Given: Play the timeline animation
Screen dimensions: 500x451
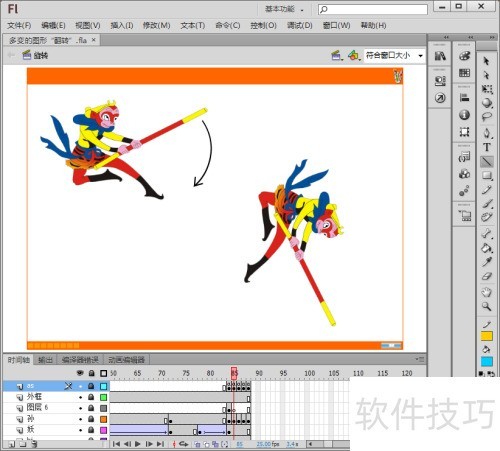Looking at the screenshot, I should (x=138, y=444).
